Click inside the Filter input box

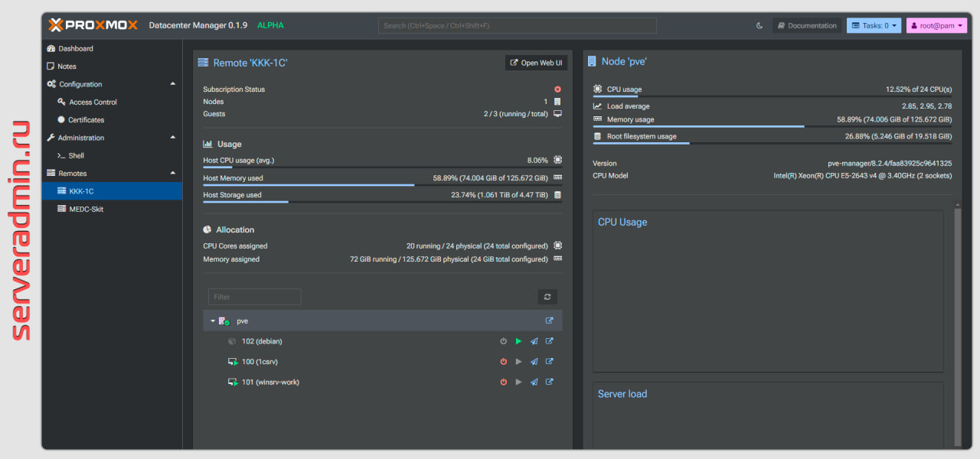254,296
